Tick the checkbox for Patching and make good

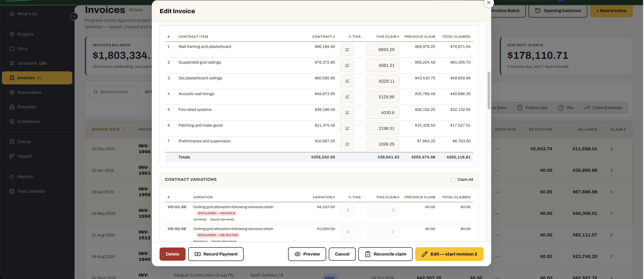(x=358, y=129)
